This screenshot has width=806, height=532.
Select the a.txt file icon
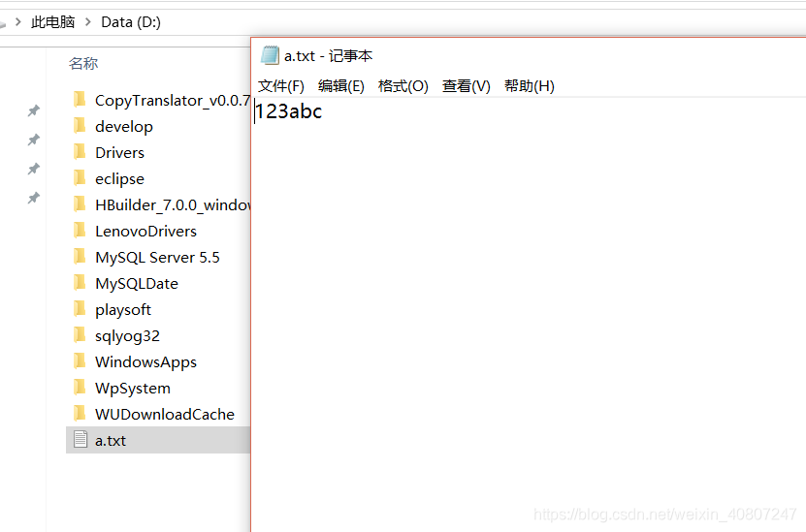click(81, 440)
